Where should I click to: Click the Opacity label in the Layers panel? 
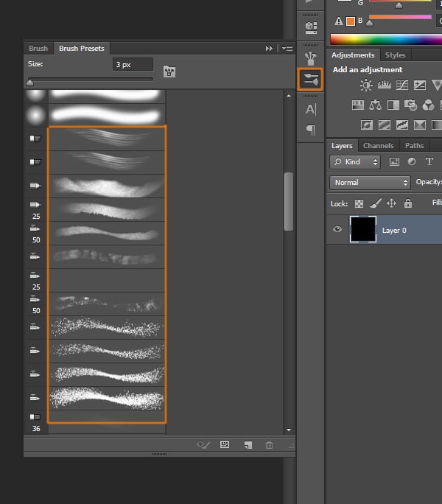(x=429, y=182)
